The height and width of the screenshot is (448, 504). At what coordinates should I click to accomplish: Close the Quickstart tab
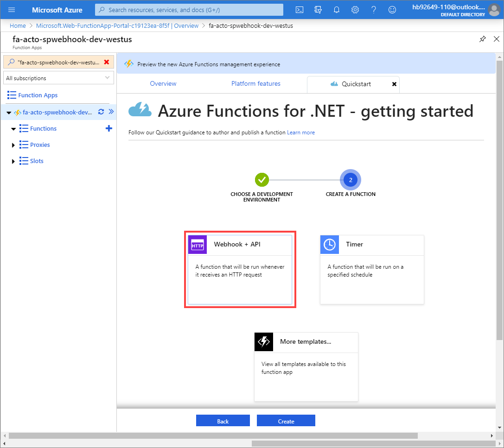click(x=394, y=84)
